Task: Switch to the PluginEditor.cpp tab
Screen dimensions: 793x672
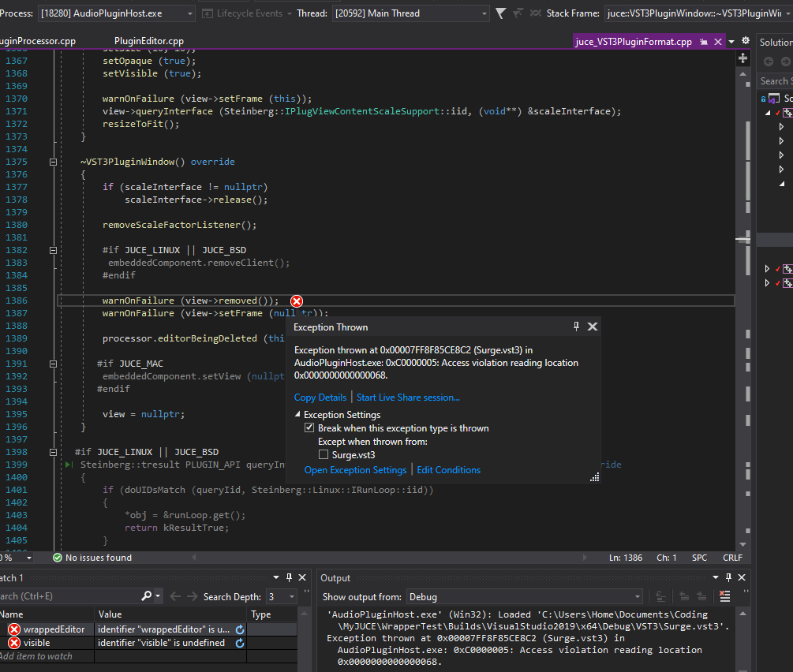Action: click(x=149, y=42)
